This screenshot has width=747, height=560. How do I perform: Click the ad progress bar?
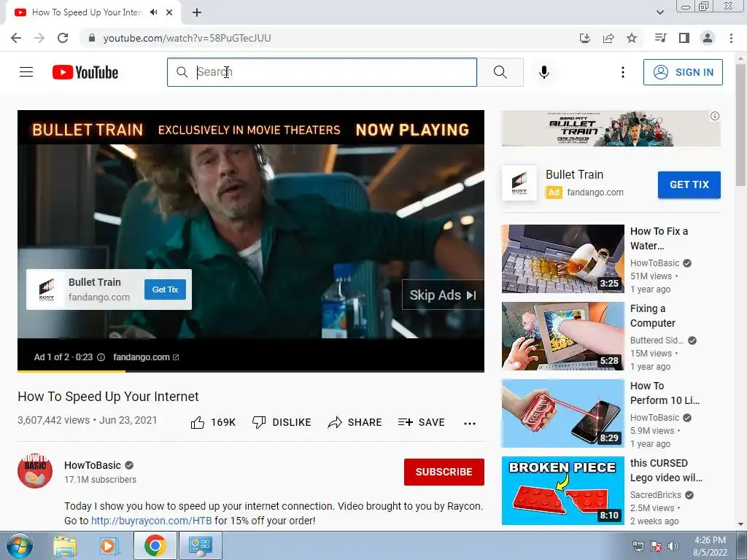pos(251,371)
